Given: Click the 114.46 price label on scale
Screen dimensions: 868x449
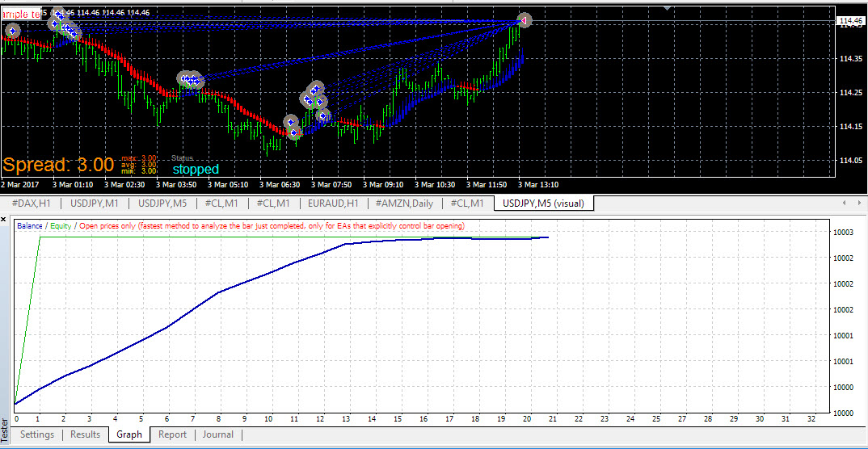Looking at the screenshot, I should pos(850,22).
